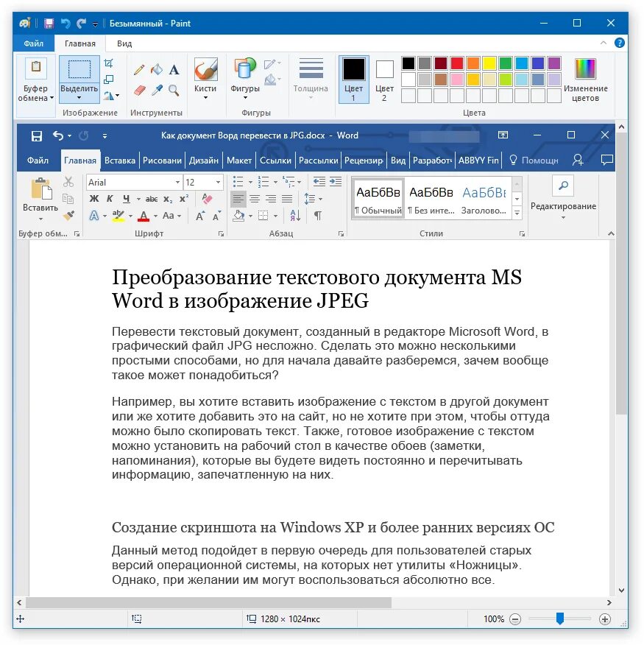Toggle Italic (К) in Word ribbon
This screenshot has height=645, width=644.
(110, 199)
